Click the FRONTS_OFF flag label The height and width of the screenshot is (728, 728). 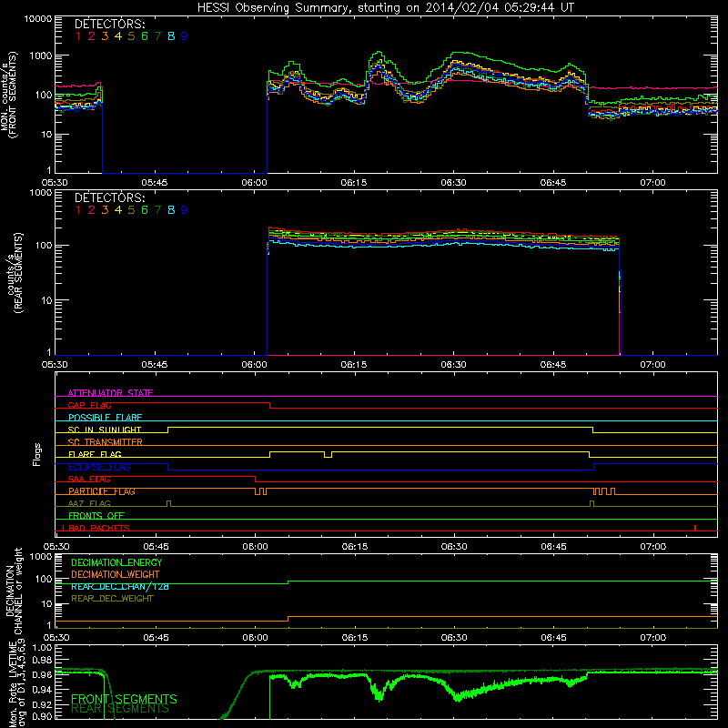[96, 515]
